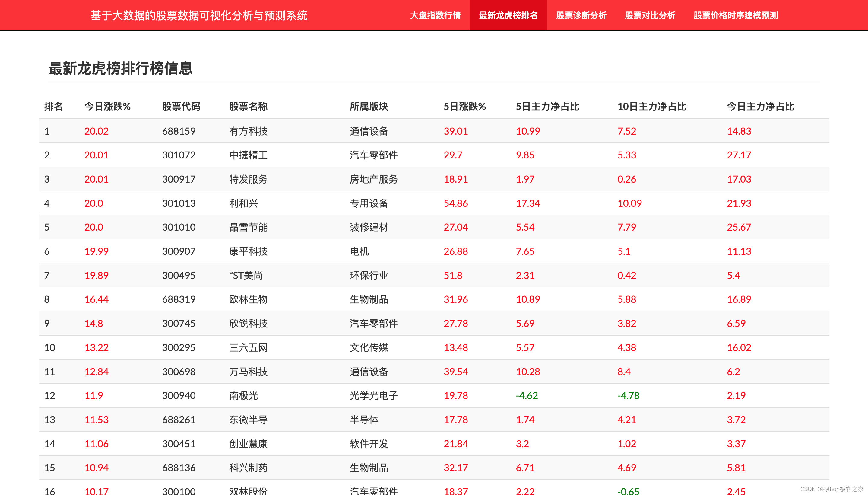This screenshot has height=495, width=868.
Task: Select stock code 688159
Action: coord(179,131)
